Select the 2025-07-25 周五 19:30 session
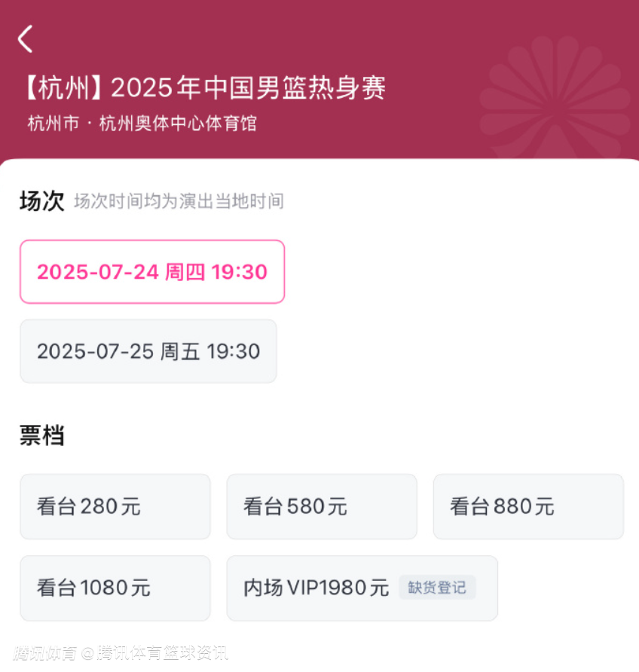The width and height of the screenshot is (639, 672). click(x=148, y=351)
